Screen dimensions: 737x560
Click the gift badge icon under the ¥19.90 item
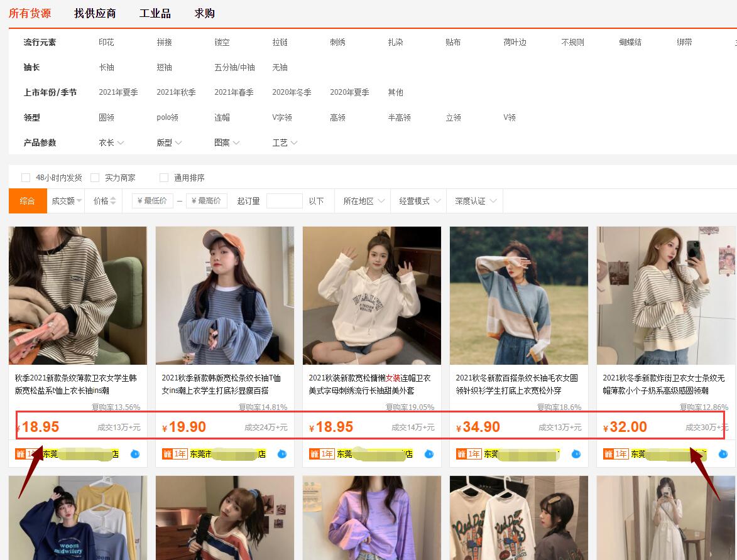point(167,454)
